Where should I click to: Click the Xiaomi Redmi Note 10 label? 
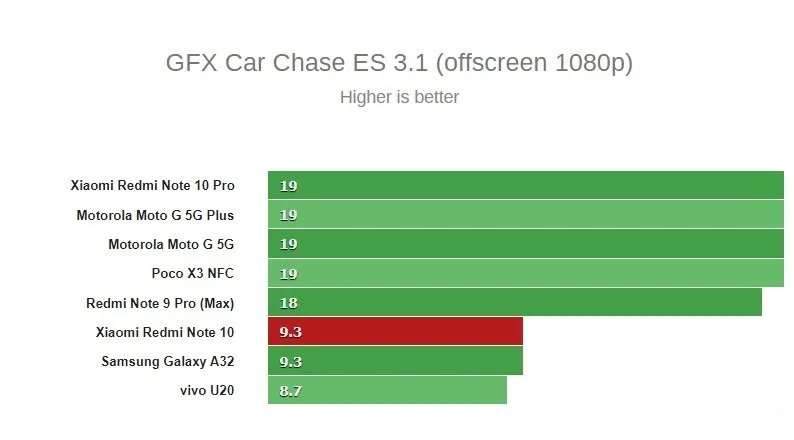(x=165, y=331)
